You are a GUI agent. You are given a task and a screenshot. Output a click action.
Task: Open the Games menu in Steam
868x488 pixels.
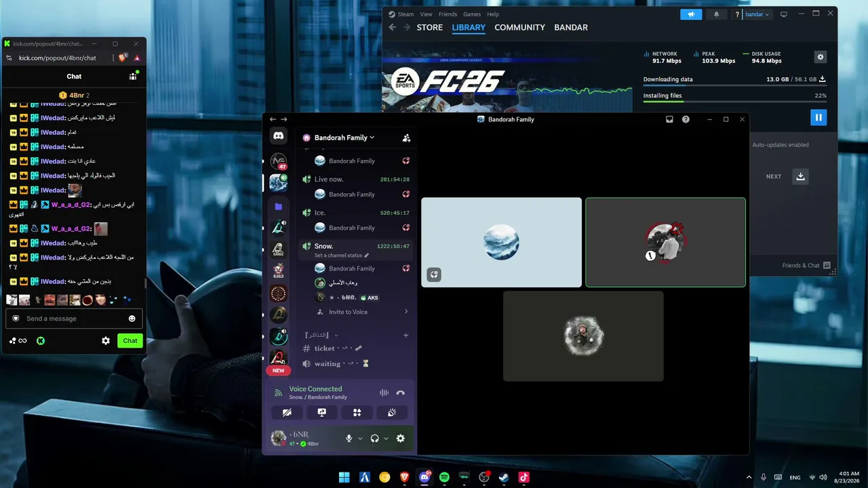(472, 14)
